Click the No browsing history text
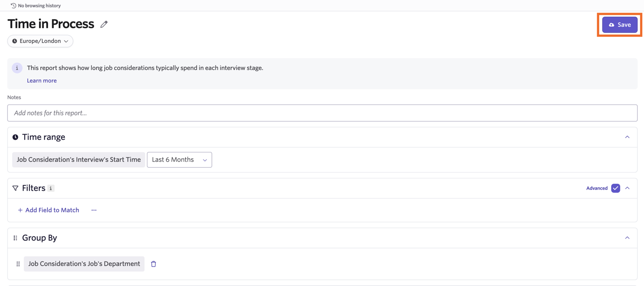This screenshot has height=286, width=644. [x=39, y=5]
